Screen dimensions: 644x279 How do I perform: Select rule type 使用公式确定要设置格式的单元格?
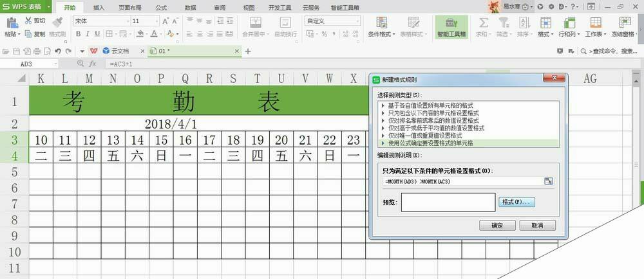point(468,143)
